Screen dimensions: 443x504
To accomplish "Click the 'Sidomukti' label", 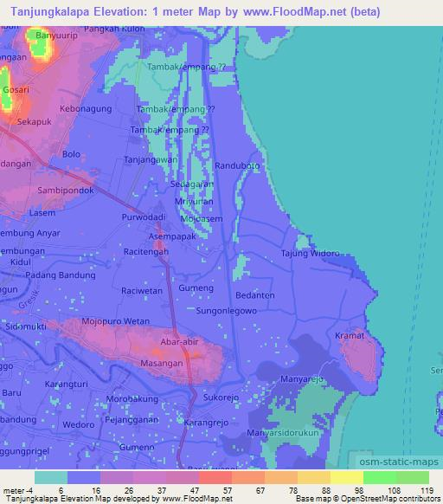I will [26, 326].
